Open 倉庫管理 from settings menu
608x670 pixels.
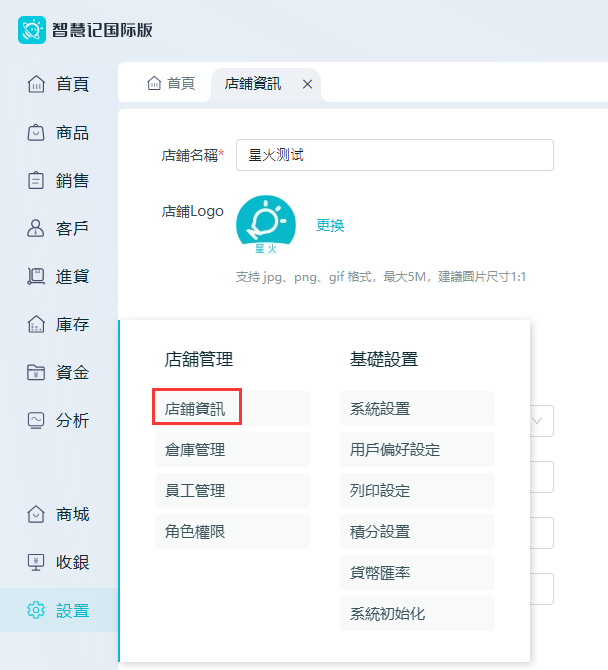195,450
